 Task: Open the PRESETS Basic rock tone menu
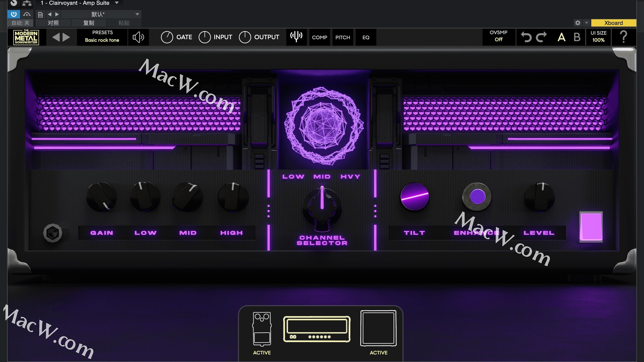[102, 37]
